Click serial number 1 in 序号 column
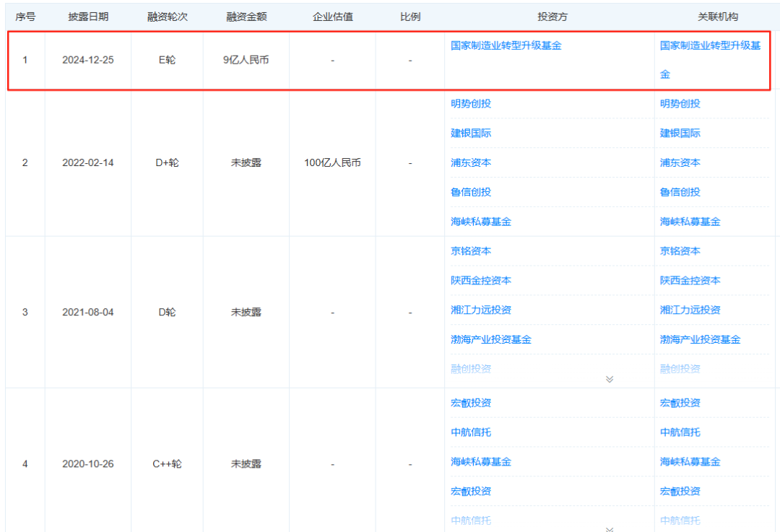 25,60
